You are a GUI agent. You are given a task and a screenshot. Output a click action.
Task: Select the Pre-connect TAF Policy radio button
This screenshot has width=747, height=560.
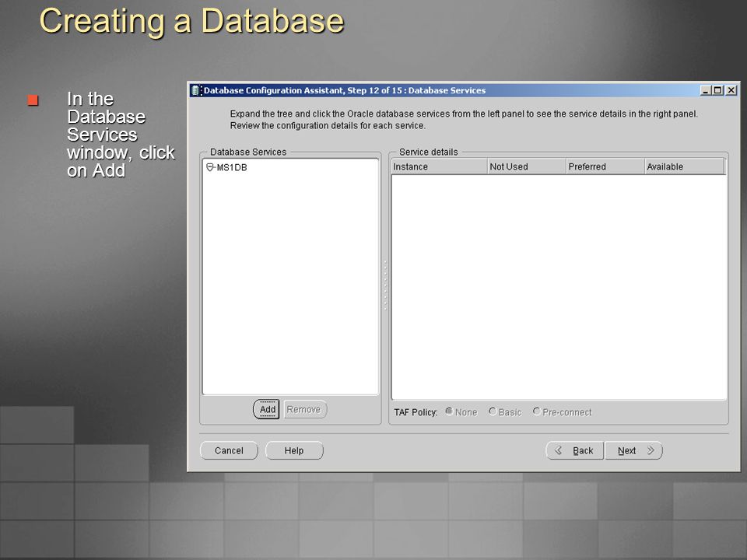point(537,411)
